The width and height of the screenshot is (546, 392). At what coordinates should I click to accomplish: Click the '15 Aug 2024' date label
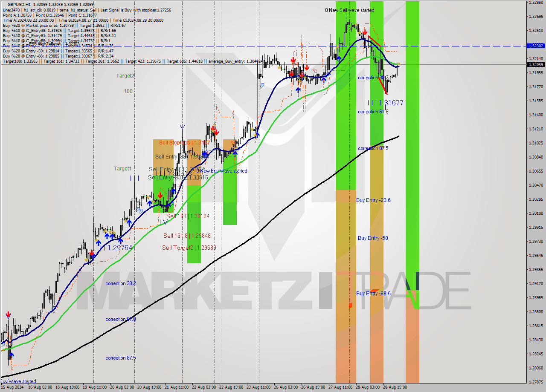[12, 388]
